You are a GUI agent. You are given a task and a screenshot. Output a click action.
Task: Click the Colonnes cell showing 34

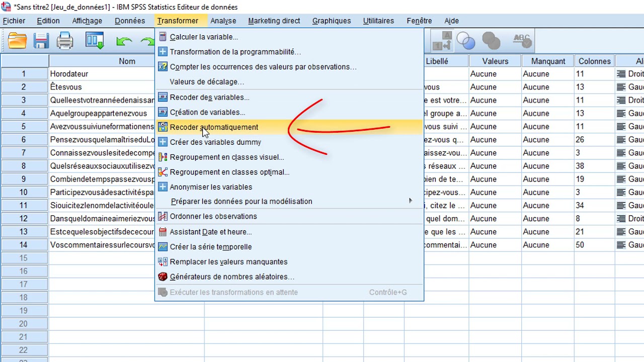point(594,205)
